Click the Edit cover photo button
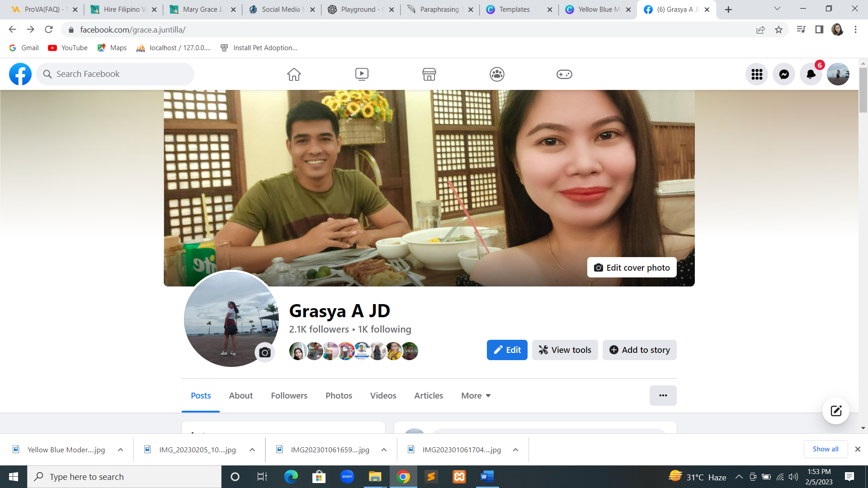The image size is (868, 488). (x=632, y=267)
